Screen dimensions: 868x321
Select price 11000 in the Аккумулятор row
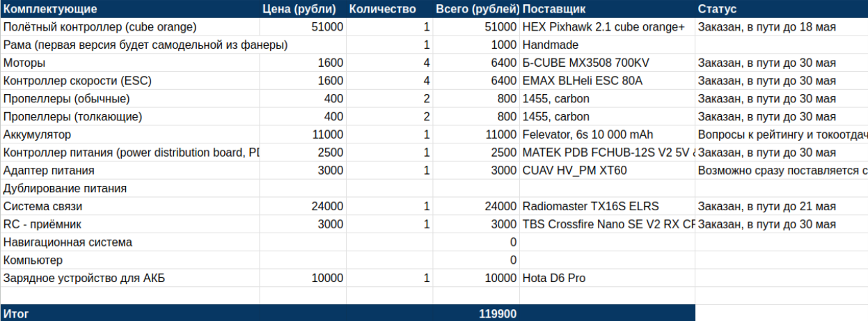click(x=303, y=134)
